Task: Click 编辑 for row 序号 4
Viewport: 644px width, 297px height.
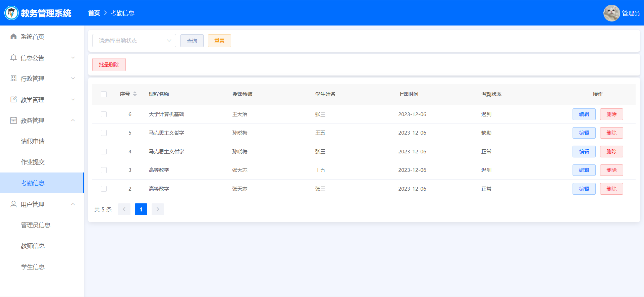Action: [x=584, y=152]
